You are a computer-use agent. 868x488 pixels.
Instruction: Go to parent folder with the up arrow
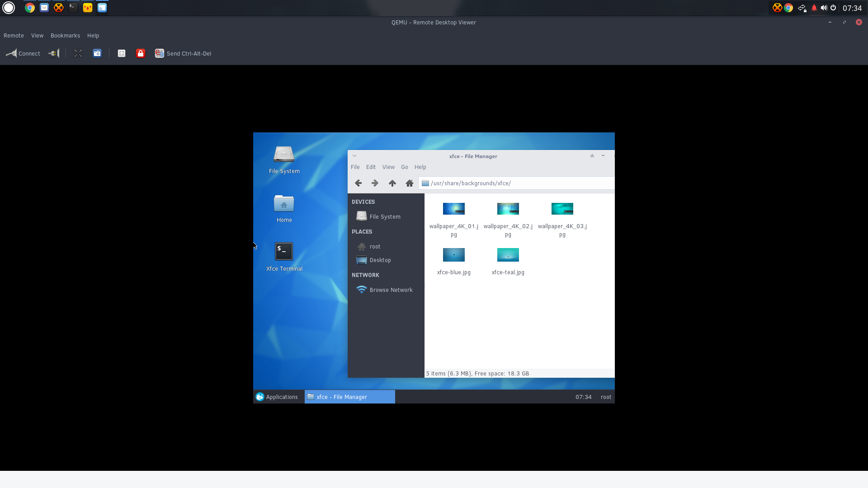(392, 183)
